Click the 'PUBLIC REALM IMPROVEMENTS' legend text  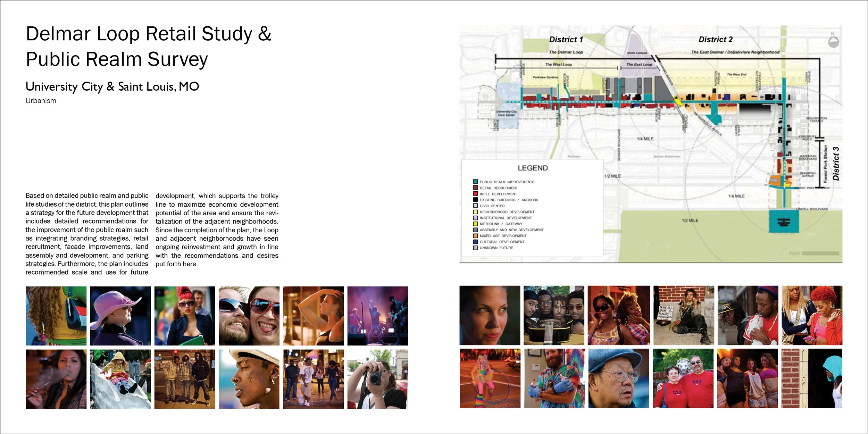pyautogui.click(x=507, y=182)
